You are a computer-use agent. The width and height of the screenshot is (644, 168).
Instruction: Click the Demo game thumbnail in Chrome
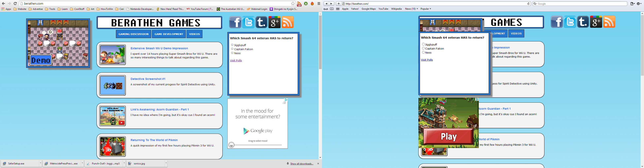tap(58, 43)
